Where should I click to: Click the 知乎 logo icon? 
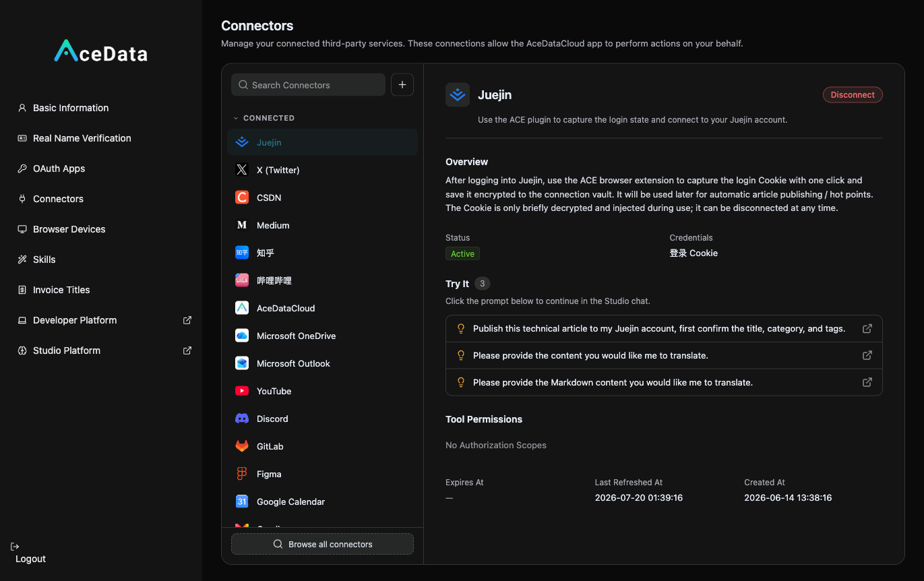[242, 253]
